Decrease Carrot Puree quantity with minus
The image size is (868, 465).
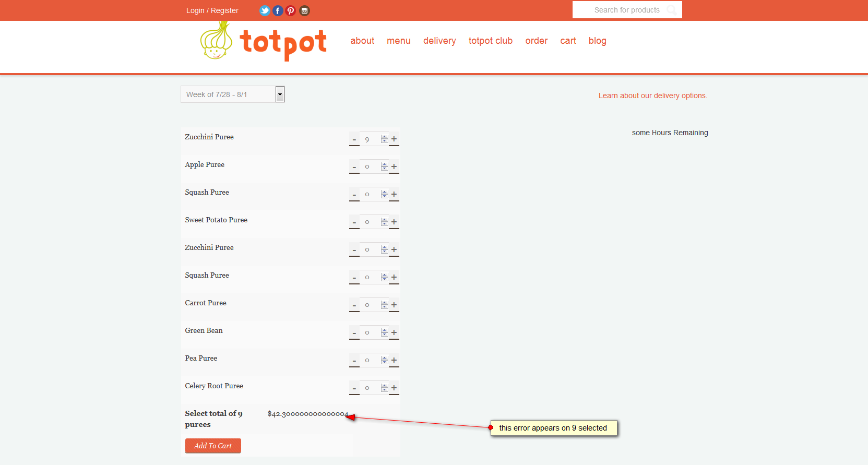(354, 305)
